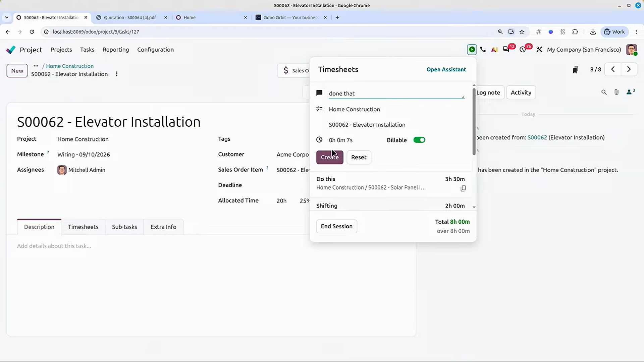The width and height of the screenshot is (644, 362).
Task: Toggle the Billable switch off
Action: point(419,140)
